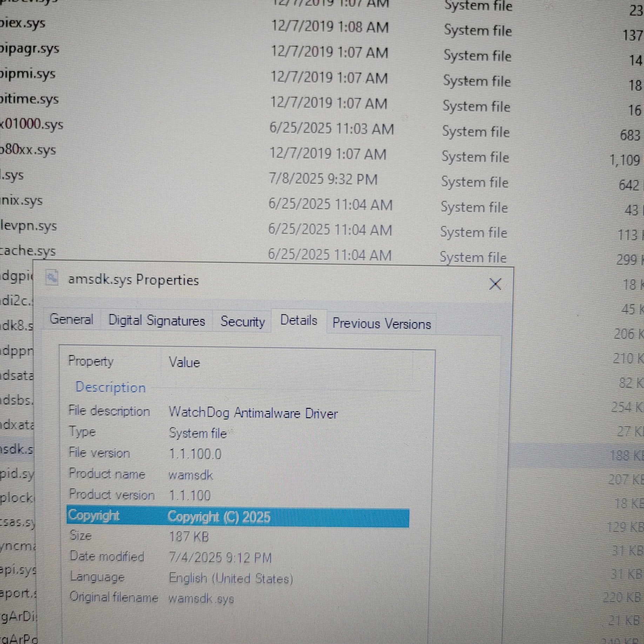Screen dimensions: 644x644
Task: Click the Explorer date '12/7/2019 1:08 AM'
Action: click(x=330, y=27)
